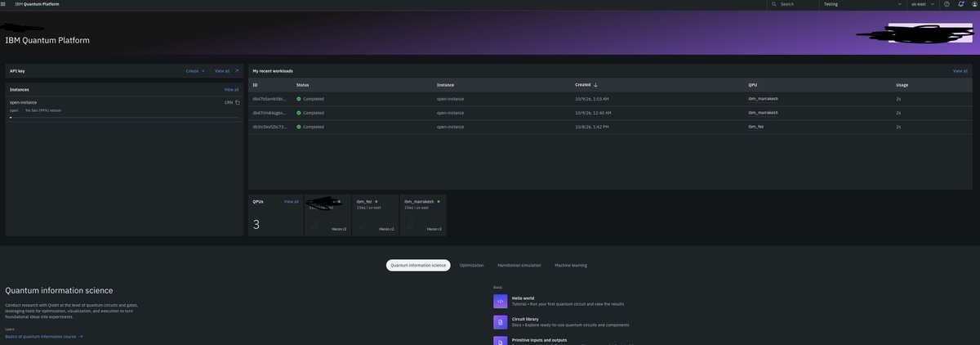Click the QPU column header
The height and width of the screenshot is (345, 980).
point(752,85)
